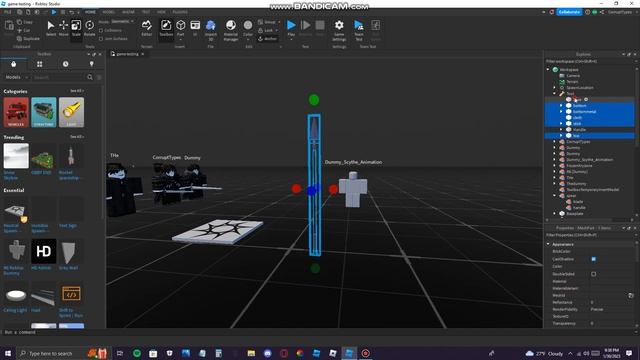This screenshot has height=360, width=640.
Task: Switch to the MODEL ribbon tab
Action: tap(109, 12)
